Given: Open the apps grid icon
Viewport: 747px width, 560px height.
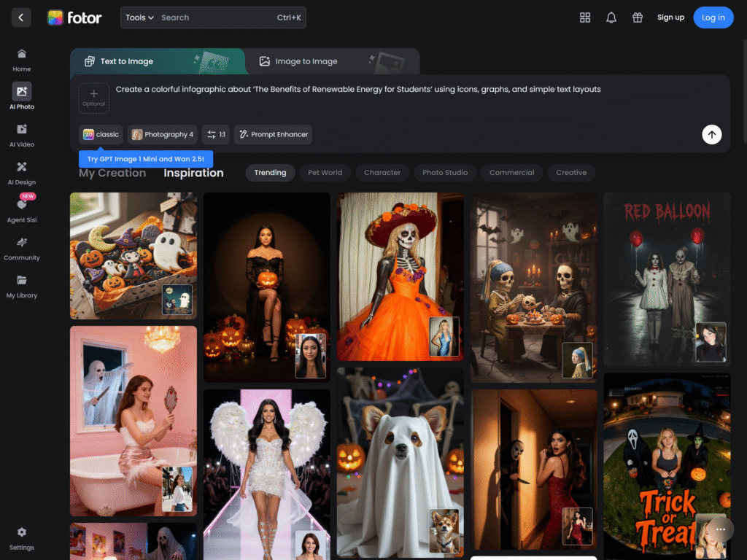Looking at the screenshot, I should click(x=584, y=17).
